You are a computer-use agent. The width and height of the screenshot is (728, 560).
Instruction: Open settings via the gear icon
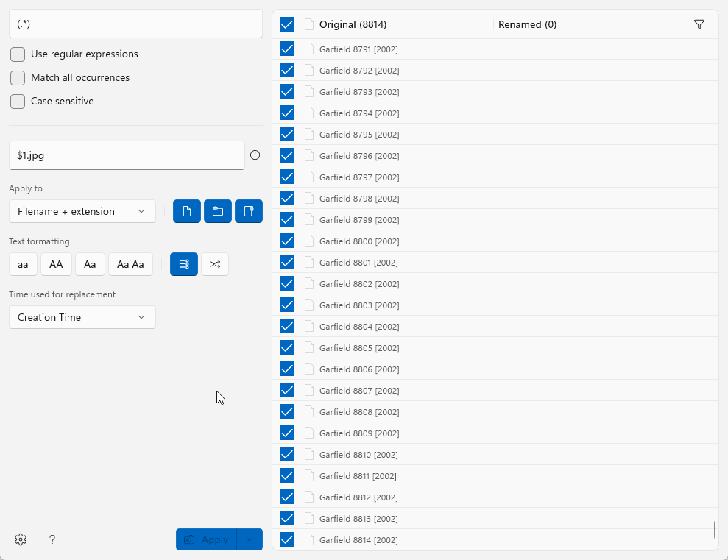click(21, 539)
